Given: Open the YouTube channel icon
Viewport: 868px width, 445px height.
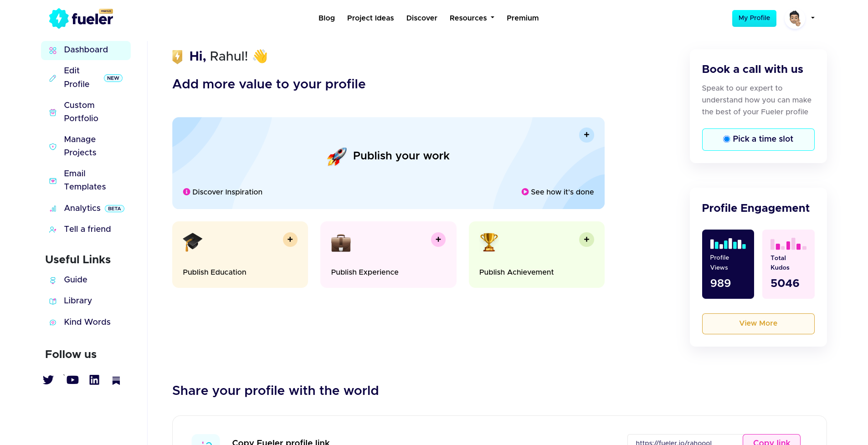Looking at the screenshot, I should tap(72, 380).
